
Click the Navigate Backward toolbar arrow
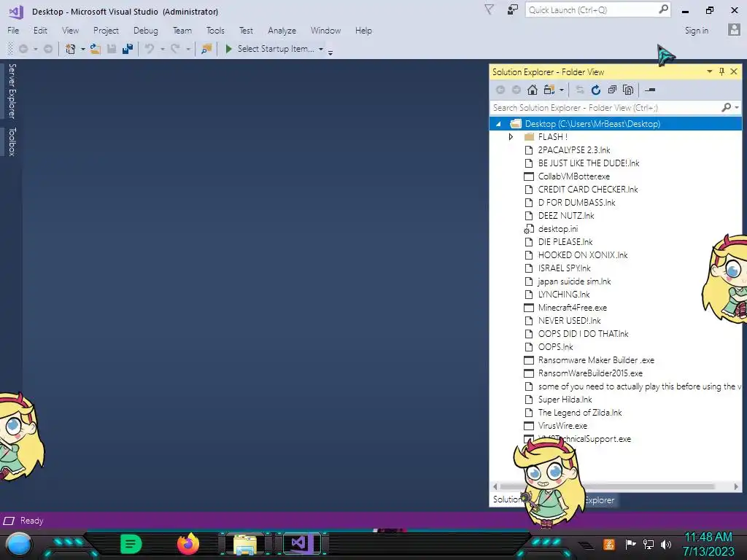tap(23, 49)
